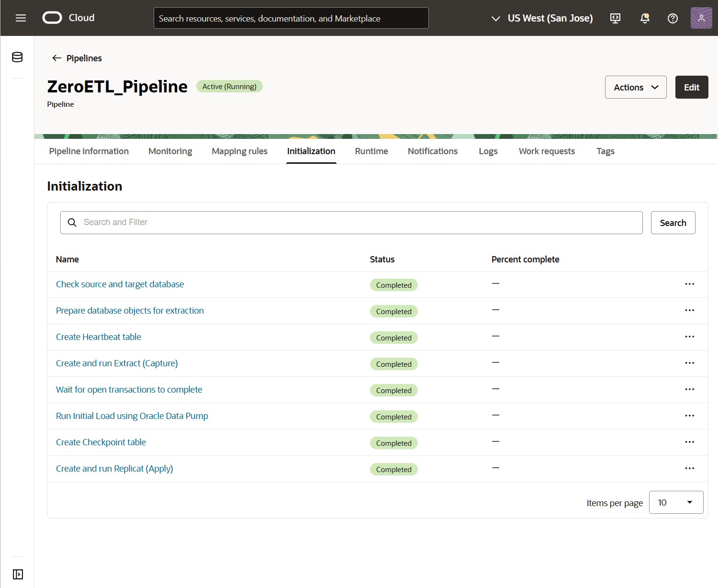Open the Actions dropdown
Screen dimensions: 718x588
pos(635,87)
